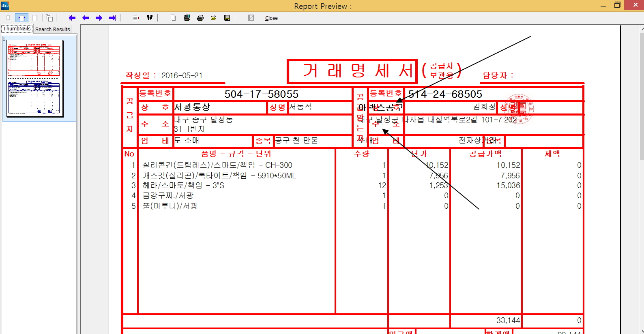Save the report with floppy disk icon
644x334 pixels.
(227, 18)
